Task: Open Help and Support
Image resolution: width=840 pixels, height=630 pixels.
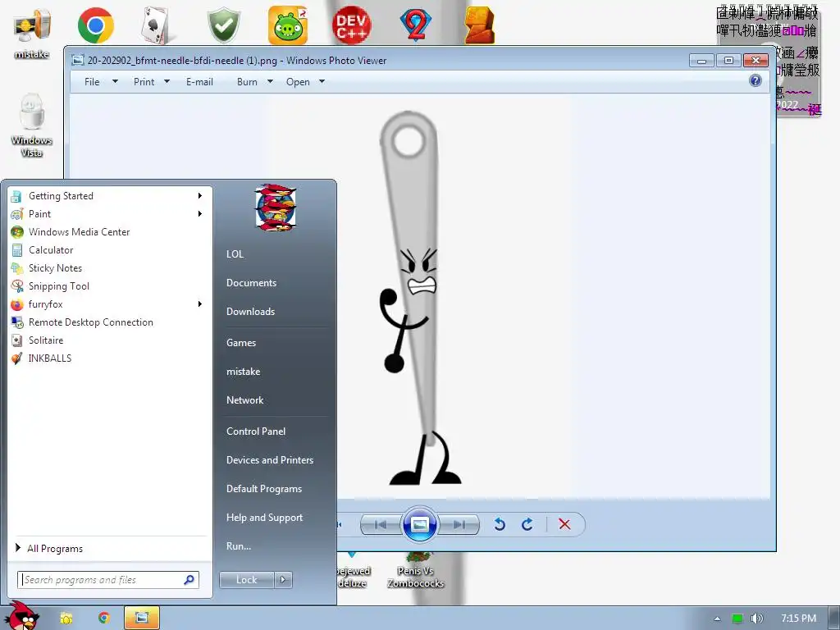Action: [x=265, y=518]
